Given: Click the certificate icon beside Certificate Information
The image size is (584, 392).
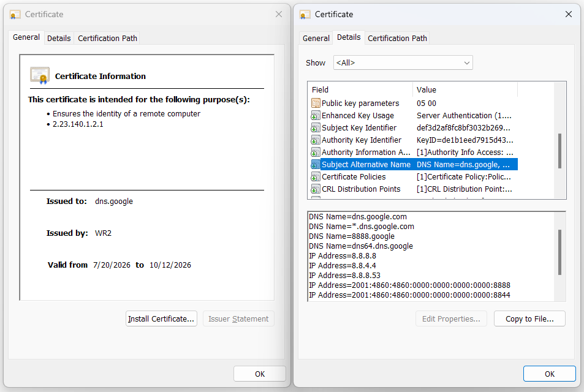Looking at the screenshot, I should pos(40,75).
